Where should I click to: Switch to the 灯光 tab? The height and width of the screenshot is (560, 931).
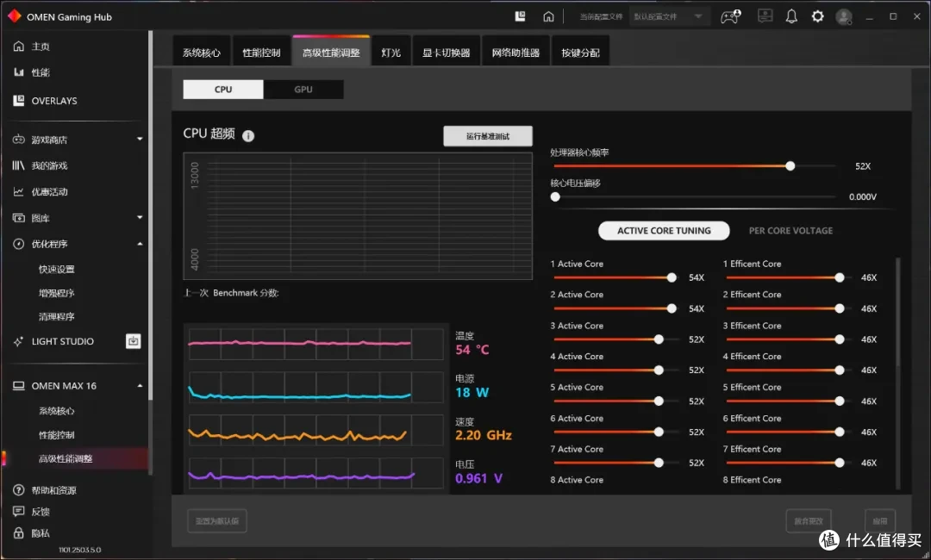(391, 53)
